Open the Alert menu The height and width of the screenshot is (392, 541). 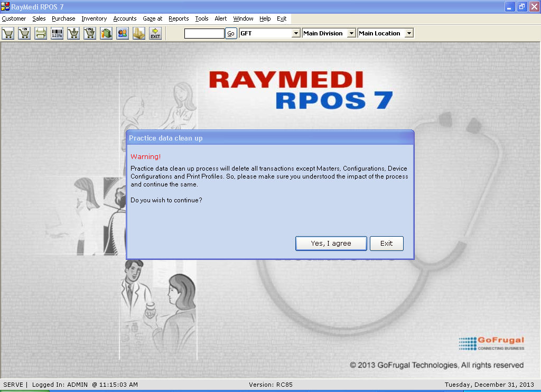coord(221,18)
